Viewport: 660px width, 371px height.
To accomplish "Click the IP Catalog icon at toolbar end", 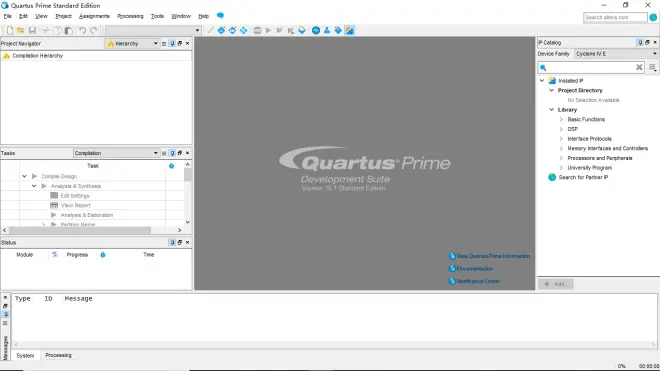I will click(x=349, y=30).
